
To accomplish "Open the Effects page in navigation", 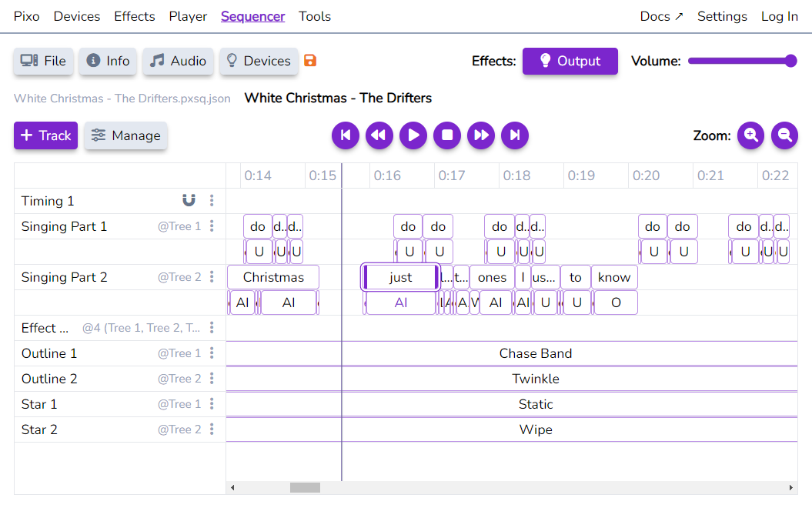I will point(135,16).
